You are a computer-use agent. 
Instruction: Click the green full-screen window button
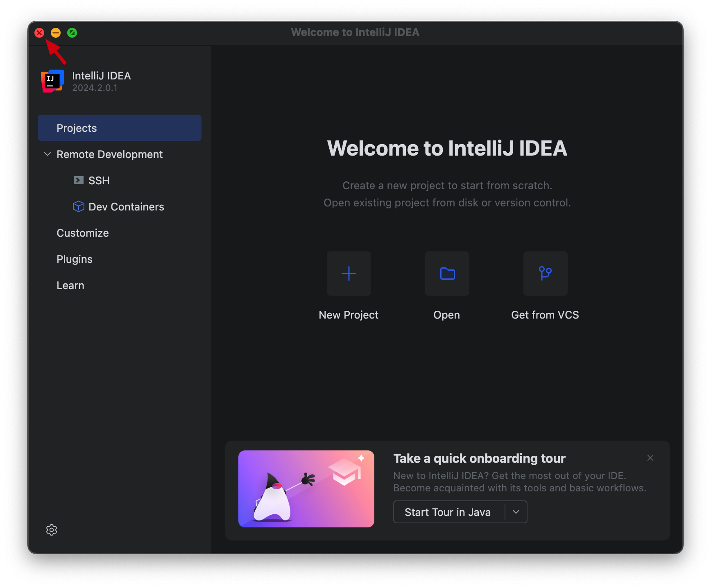pyautogui.click(x=72, y=33)
